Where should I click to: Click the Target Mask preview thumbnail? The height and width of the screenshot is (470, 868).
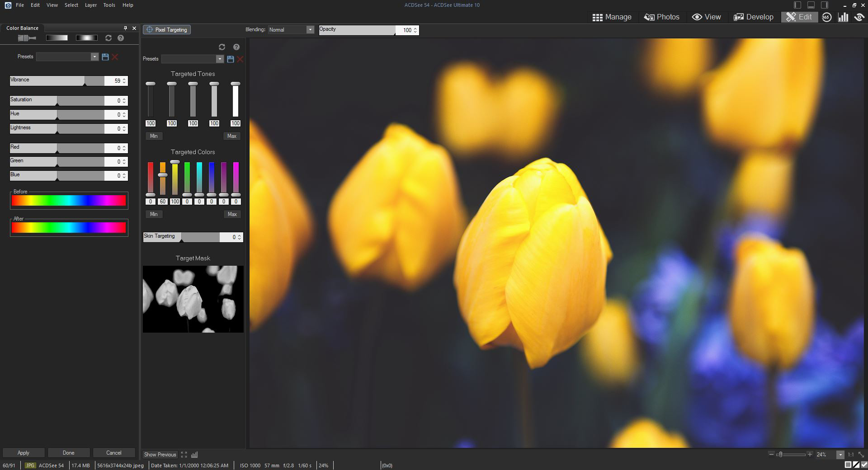click(193, 299)
